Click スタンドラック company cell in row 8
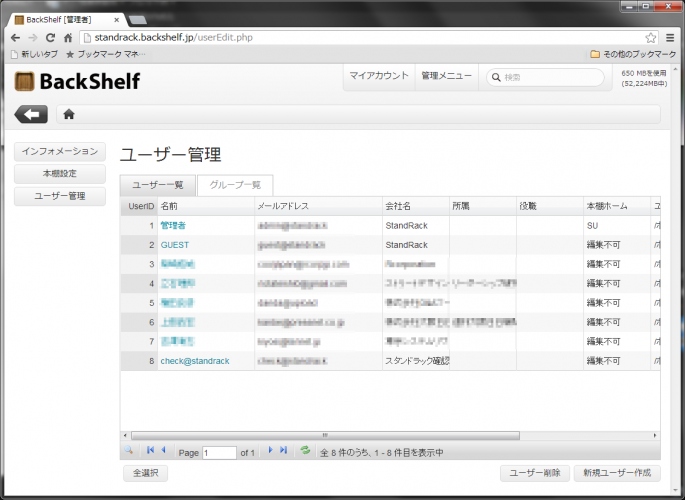Viewport: 685px width, 500px height. (x=417, y=361)
